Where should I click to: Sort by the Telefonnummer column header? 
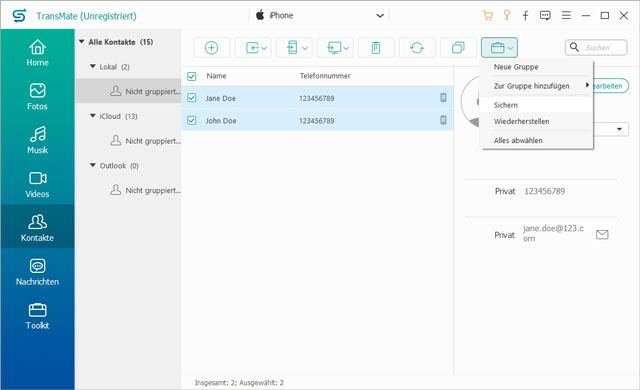[x=325, y=76]
